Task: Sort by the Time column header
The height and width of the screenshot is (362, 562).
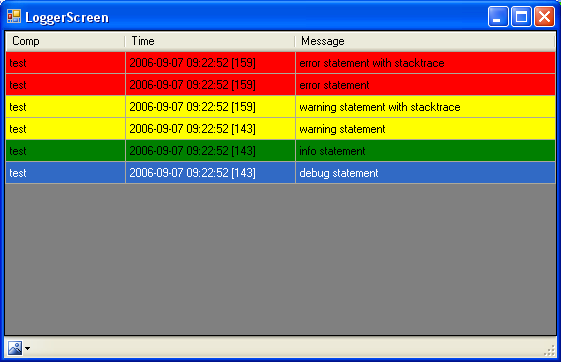Action: tap(210, 41)
